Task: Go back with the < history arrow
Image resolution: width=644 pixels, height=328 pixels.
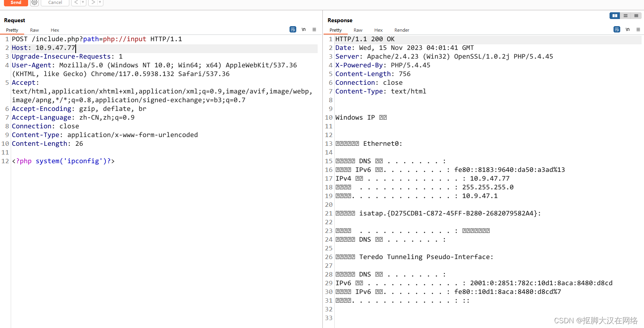Action: (x=76, y=2)
